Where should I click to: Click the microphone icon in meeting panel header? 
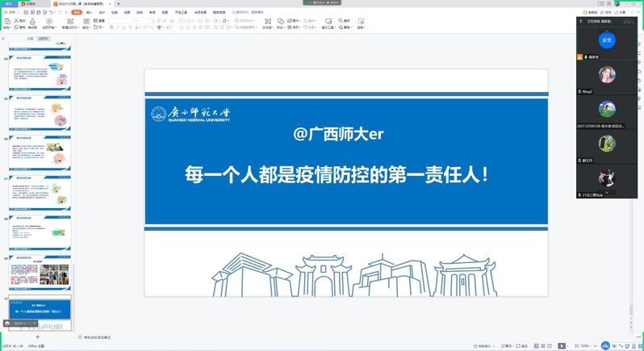tap(581, 21)
